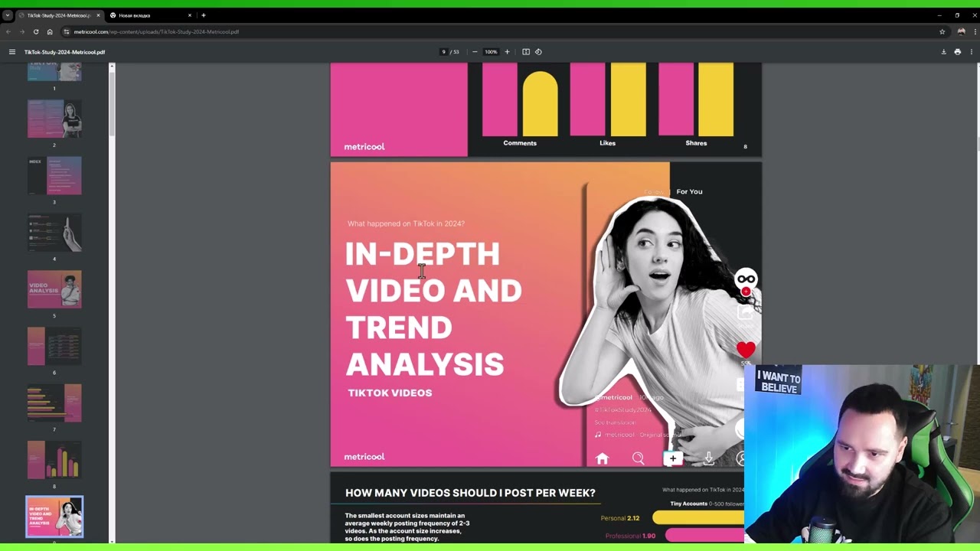Click the Likes chart label
This screenshot has height=551, width=980.
coord(607,143)
